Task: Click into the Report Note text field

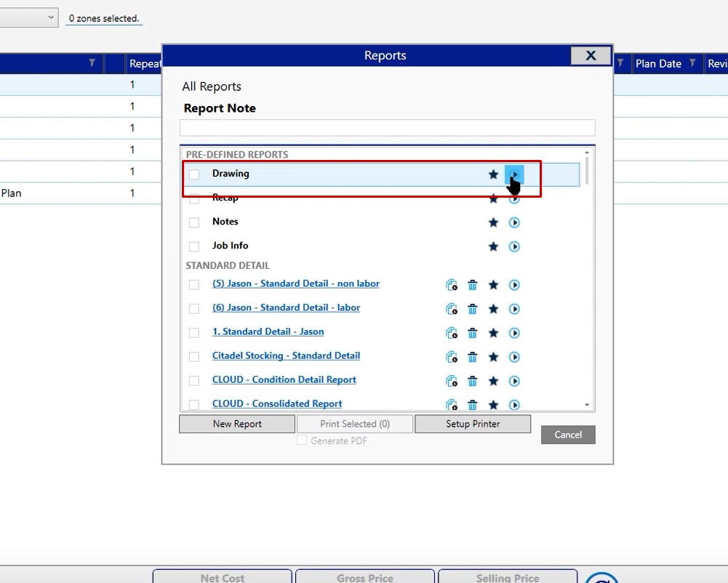Action: coord(387,128)
